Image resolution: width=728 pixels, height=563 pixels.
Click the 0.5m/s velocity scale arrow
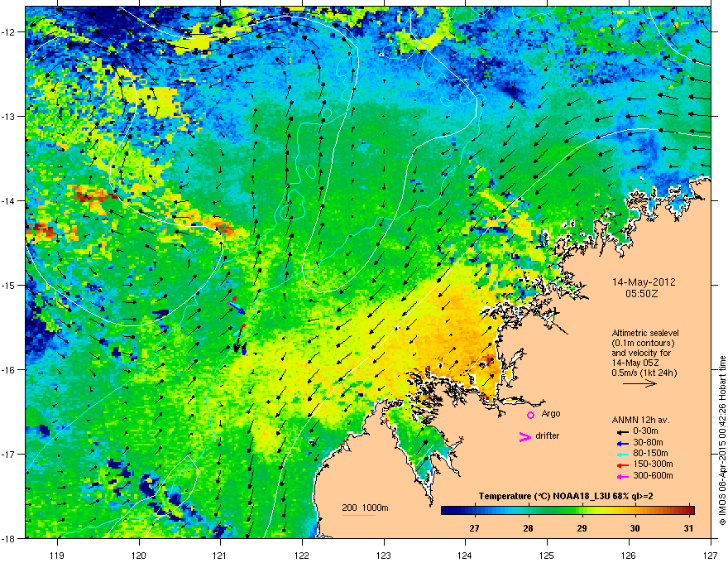[x=639, y=383]
